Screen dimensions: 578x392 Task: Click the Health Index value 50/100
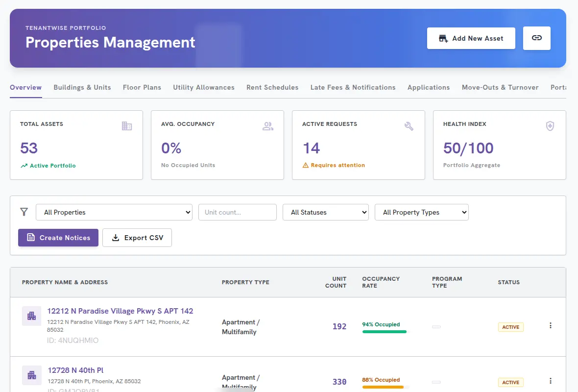pos(468,148)
